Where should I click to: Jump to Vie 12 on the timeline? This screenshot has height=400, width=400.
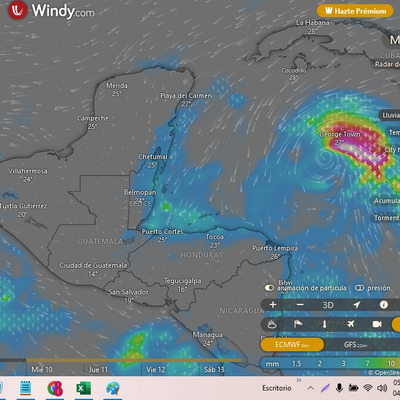point(156,369)
